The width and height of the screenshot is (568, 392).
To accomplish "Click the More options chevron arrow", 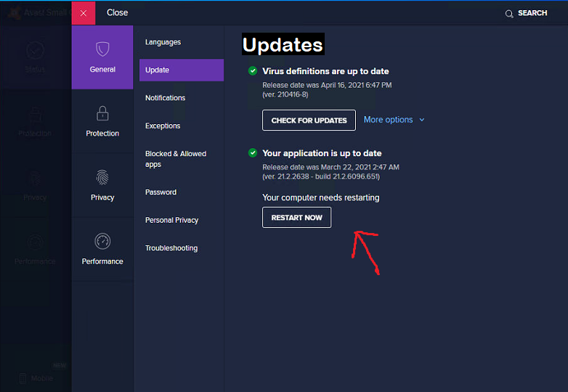I will (x=422, y=120).
